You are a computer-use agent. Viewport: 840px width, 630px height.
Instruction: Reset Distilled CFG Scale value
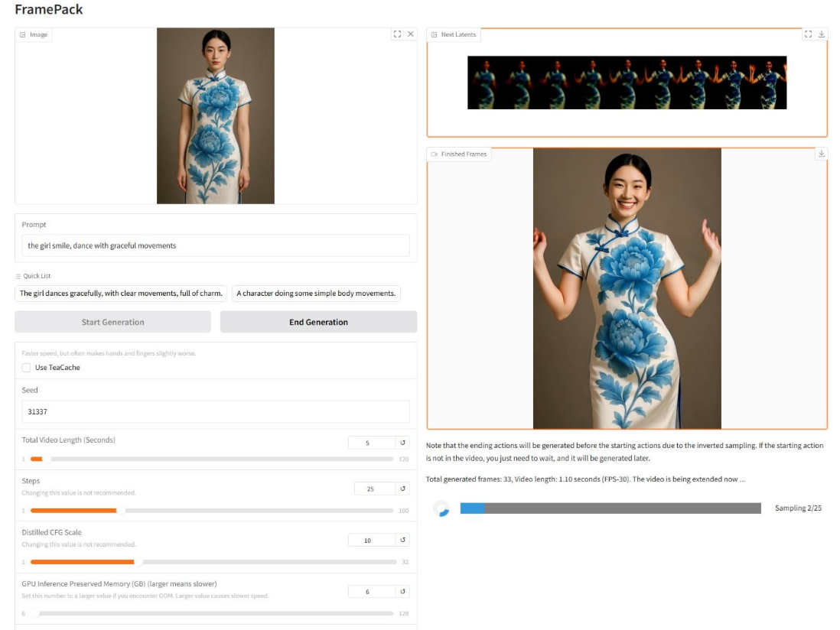(402, 540)
